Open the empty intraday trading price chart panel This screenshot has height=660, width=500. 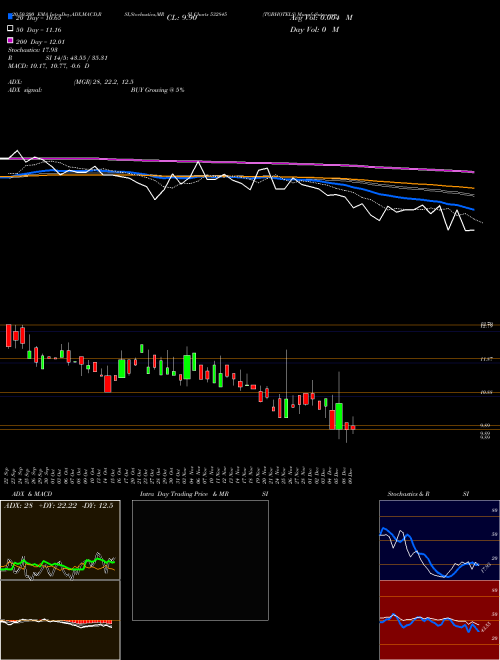pyautogui.click(x=200, y=560)
